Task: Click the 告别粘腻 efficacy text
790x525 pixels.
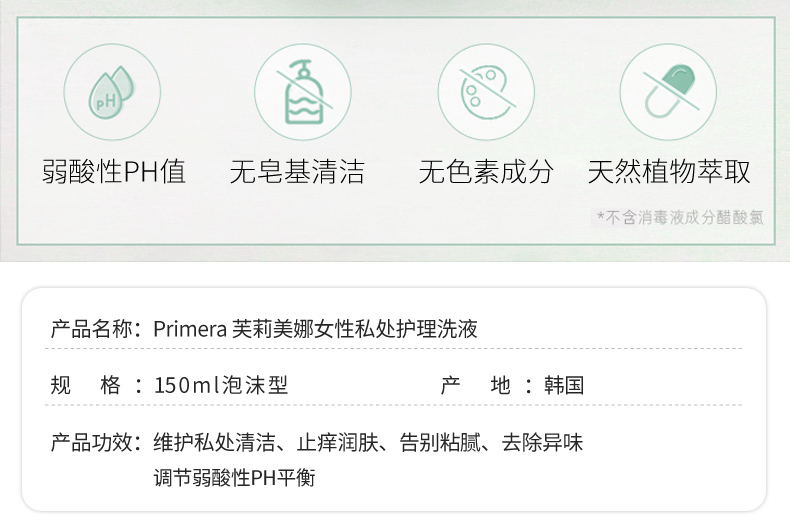Action: pyautogui.click(x=440, y=442)
